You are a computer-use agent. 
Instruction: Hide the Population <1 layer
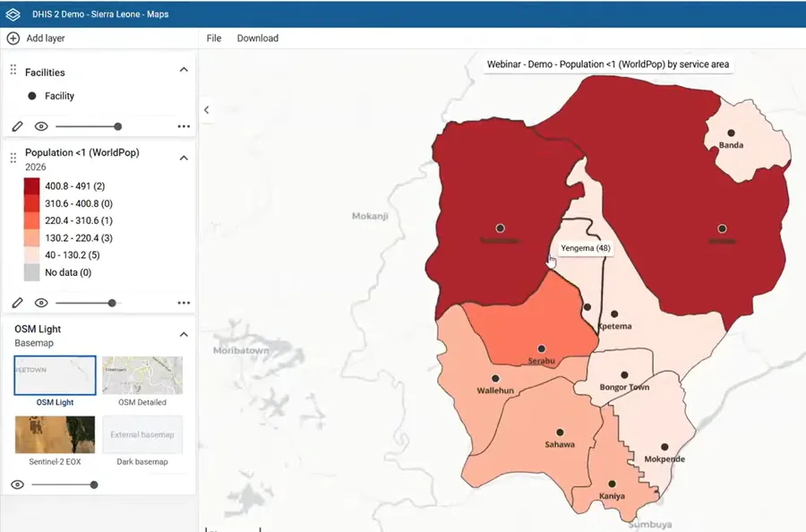click(x=41, y=303)
